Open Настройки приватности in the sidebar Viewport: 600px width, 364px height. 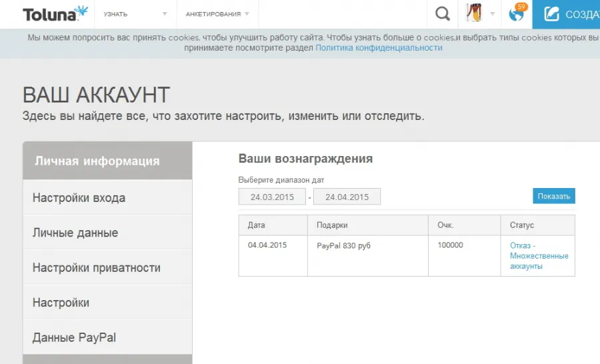click(x=107, y=267)
